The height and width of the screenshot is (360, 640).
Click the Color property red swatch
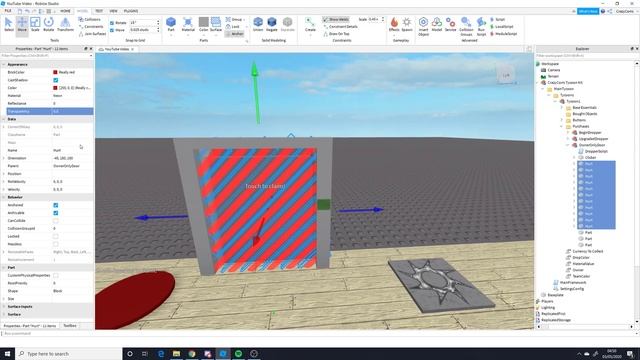click(55, 88)
